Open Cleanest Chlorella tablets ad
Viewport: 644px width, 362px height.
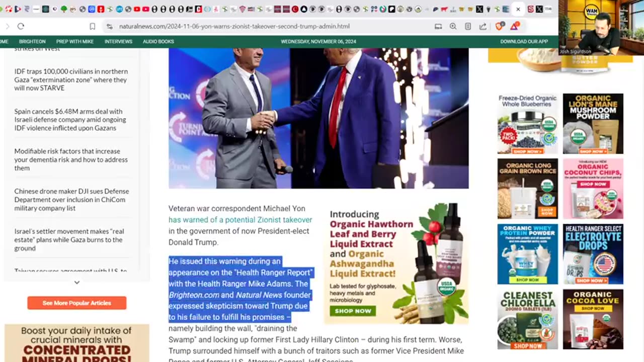click(x=527, y=319)
